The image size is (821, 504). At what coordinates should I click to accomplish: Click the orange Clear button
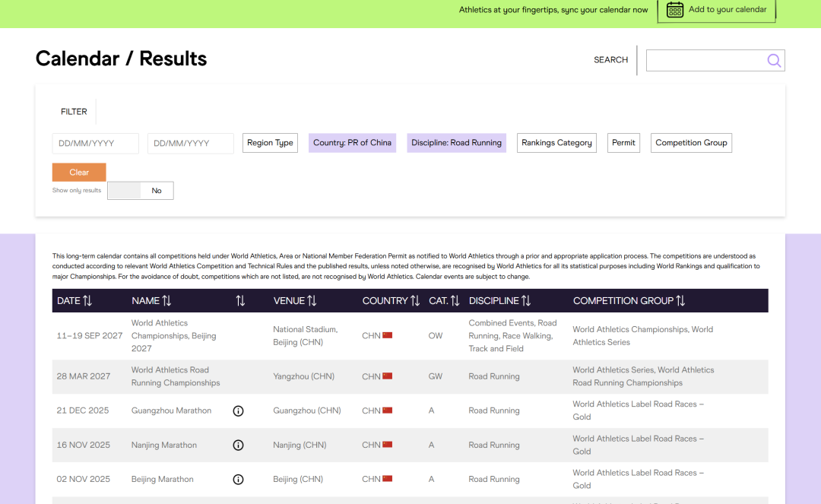[79, 173]
